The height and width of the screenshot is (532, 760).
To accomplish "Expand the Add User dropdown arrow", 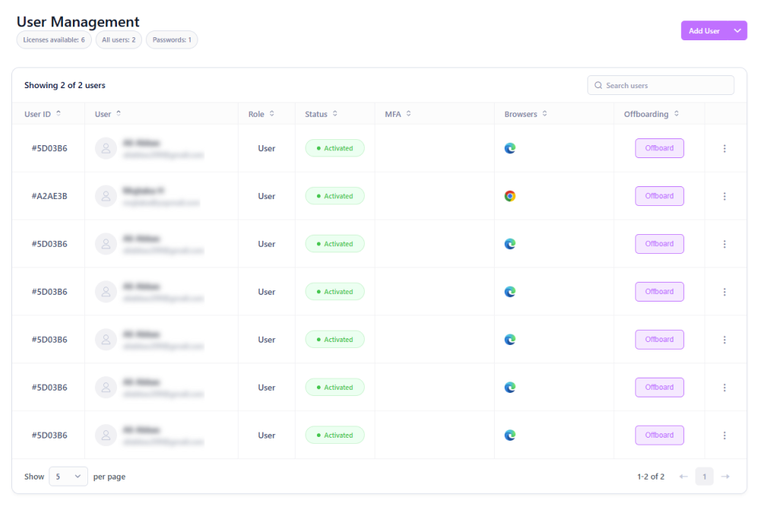I will (x=736, y=31).
